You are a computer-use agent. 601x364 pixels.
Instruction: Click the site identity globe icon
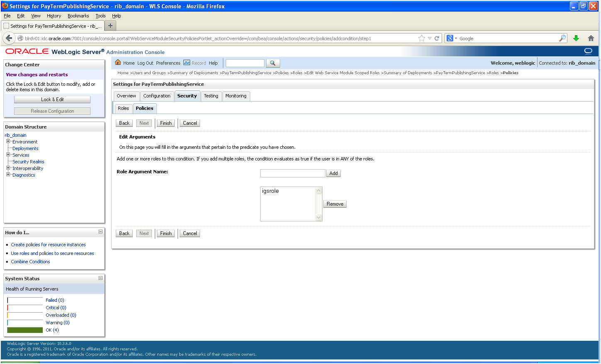click(20, 38)
